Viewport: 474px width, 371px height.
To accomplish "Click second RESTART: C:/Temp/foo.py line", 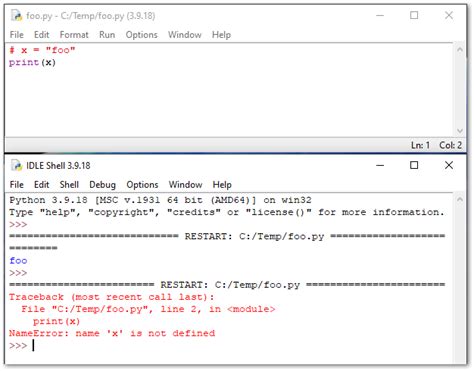I will pos(227,285).
